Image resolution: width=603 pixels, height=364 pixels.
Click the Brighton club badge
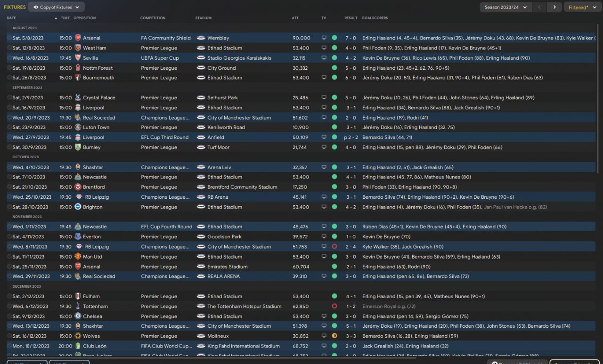point(78,207)
